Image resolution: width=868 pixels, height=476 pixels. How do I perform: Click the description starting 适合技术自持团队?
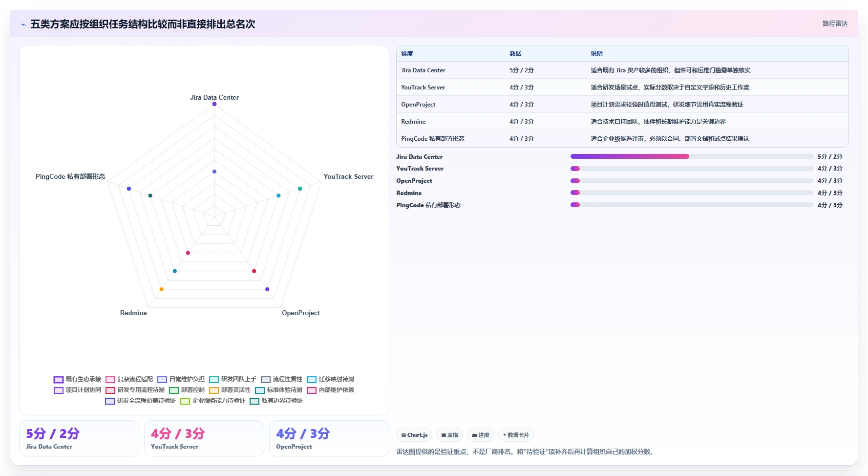(x=658, y=122)
